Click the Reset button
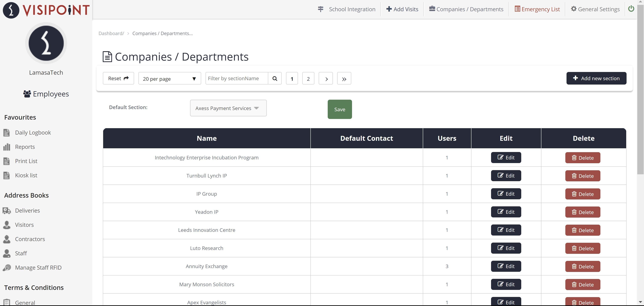This screenshot has width=644, height=306. [x=118, y=78]
